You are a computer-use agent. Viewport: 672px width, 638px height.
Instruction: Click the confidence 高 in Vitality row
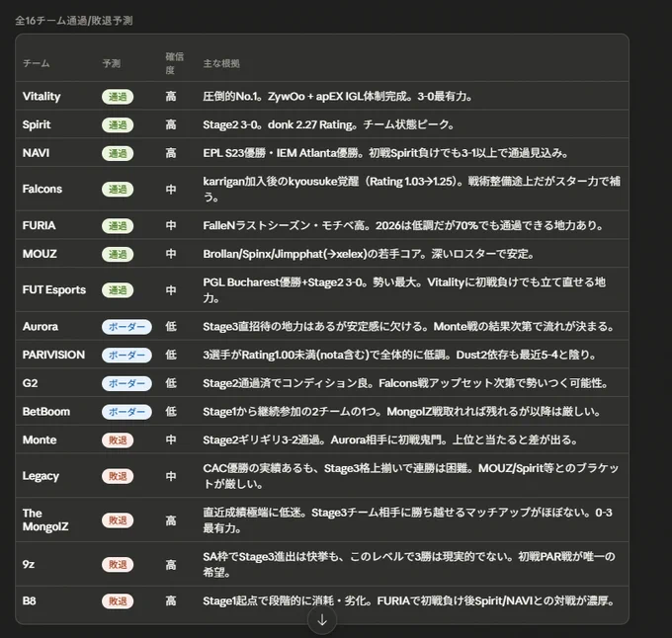(x=171, y=97)
